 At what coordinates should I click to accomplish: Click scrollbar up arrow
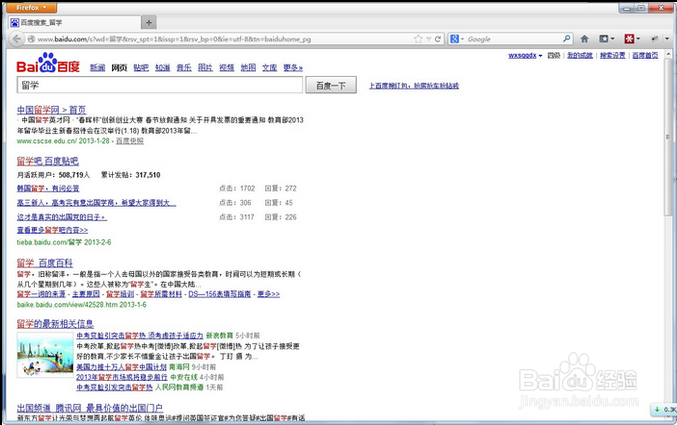coord(668,52)
